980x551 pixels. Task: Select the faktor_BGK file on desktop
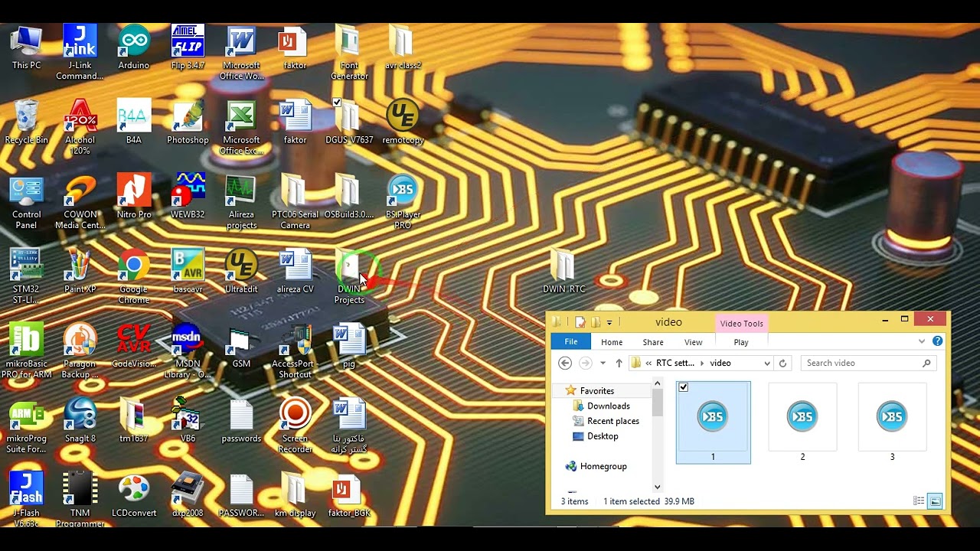coord(349,496)
